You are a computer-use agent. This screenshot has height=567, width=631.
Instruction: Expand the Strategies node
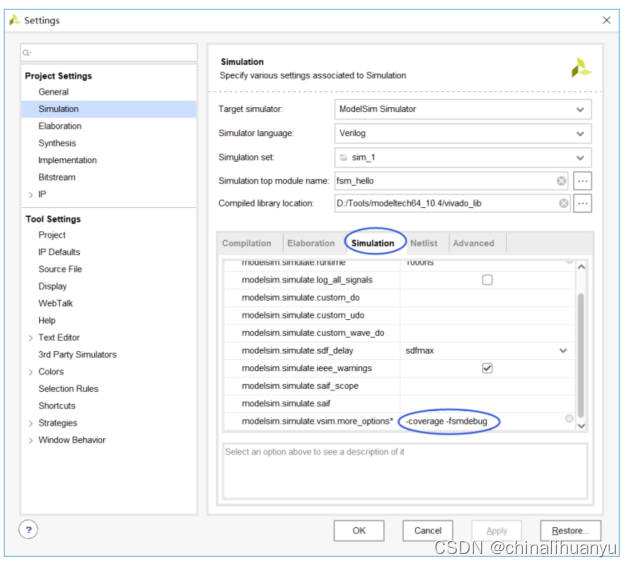tap(31, 423)
